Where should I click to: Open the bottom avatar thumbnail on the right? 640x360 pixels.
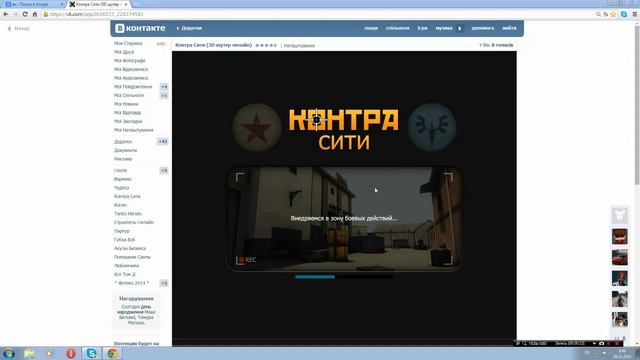620,319
